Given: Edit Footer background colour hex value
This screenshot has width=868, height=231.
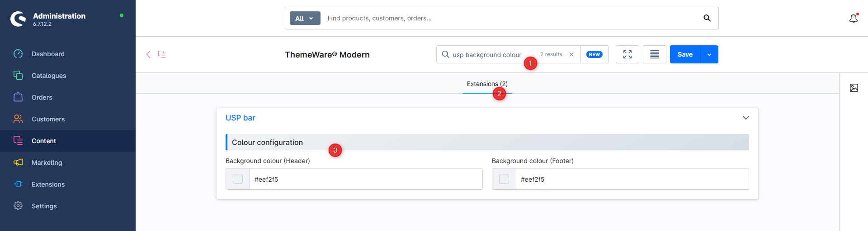Looking at the screenshot, I should click(632, 179).
